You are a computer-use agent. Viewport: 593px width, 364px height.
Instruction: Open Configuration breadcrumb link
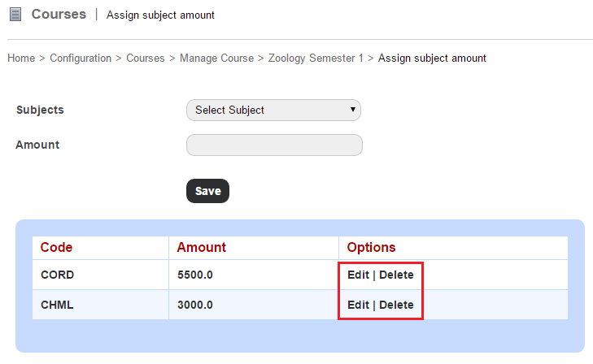click(x=81, y=58)
